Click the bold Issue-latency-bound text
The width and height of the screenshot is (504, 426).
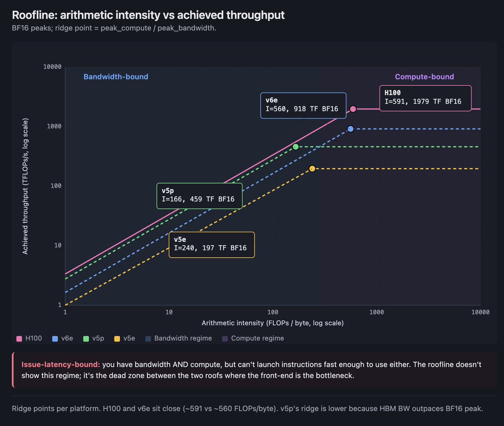click(60, 364)
